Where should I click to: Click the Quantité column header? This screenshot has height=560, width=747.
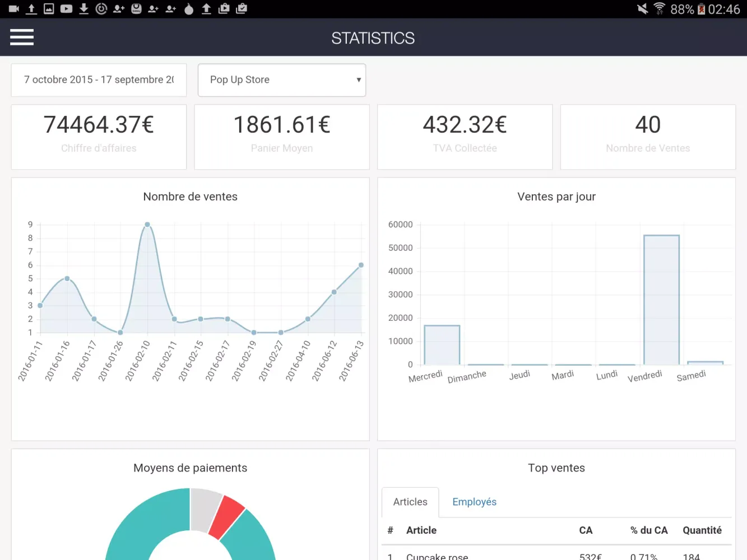point(702,530)
